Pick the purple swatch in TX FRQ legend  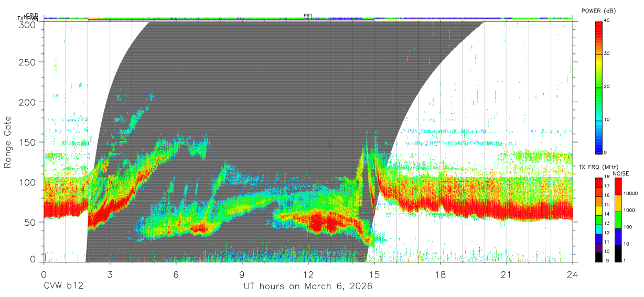[x=598, y=248]
